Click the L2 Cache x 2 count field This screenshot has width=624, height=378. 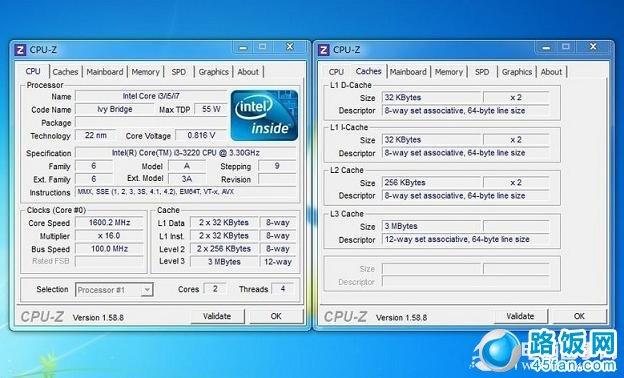(x=516, y=183)
